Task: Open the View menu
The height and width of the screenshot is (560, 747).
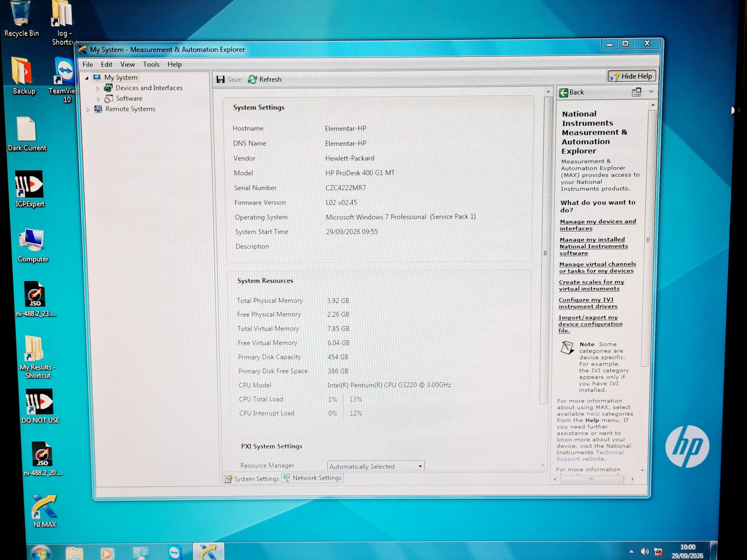Action: click(x=127, y=64)
